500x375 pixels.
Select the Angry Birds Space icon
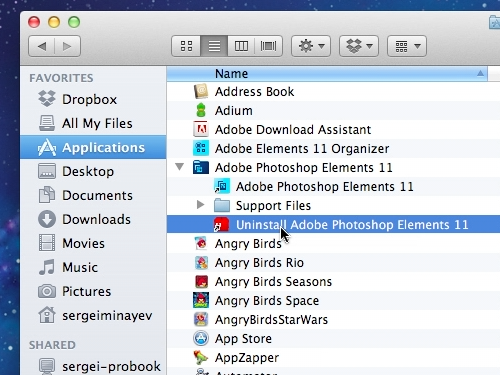click(201, 300)
